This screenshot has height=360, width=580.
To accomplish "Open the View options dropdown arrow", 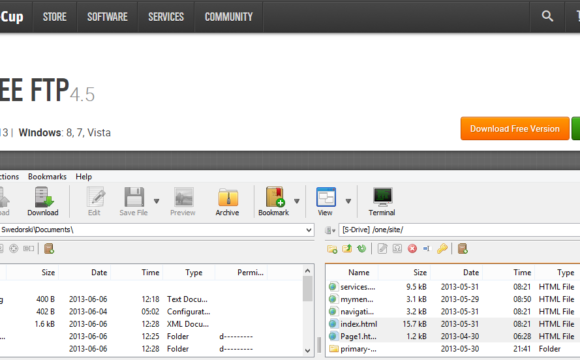I will tap(348, 201).
